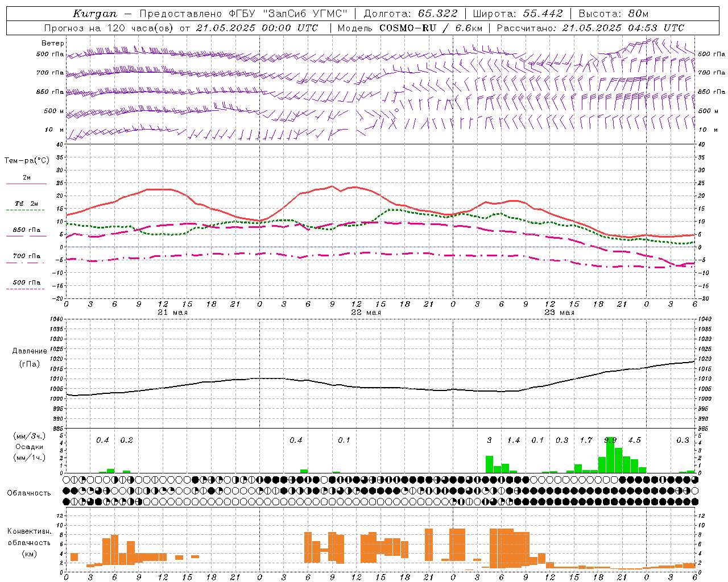
Task: Click the model name "COSMO-RU / 6.6км"
Action: click(x=431, y=28)
